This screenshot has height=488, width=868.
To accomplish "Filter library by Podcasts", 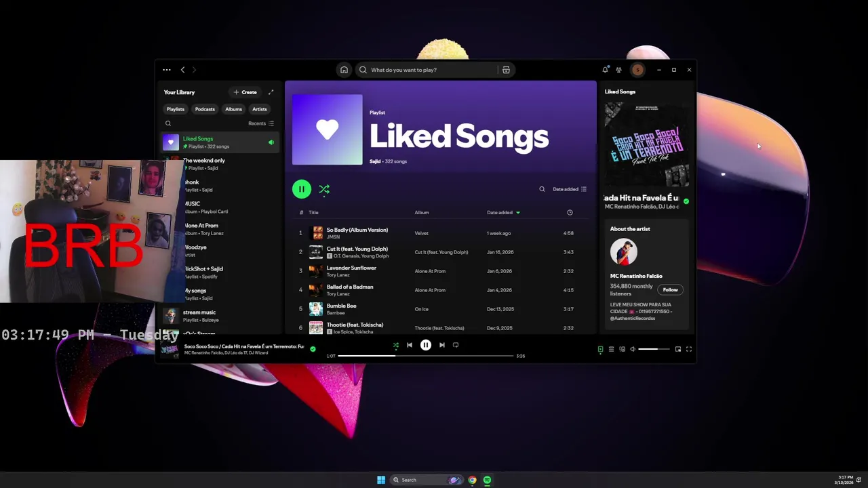I will point(205,109).
